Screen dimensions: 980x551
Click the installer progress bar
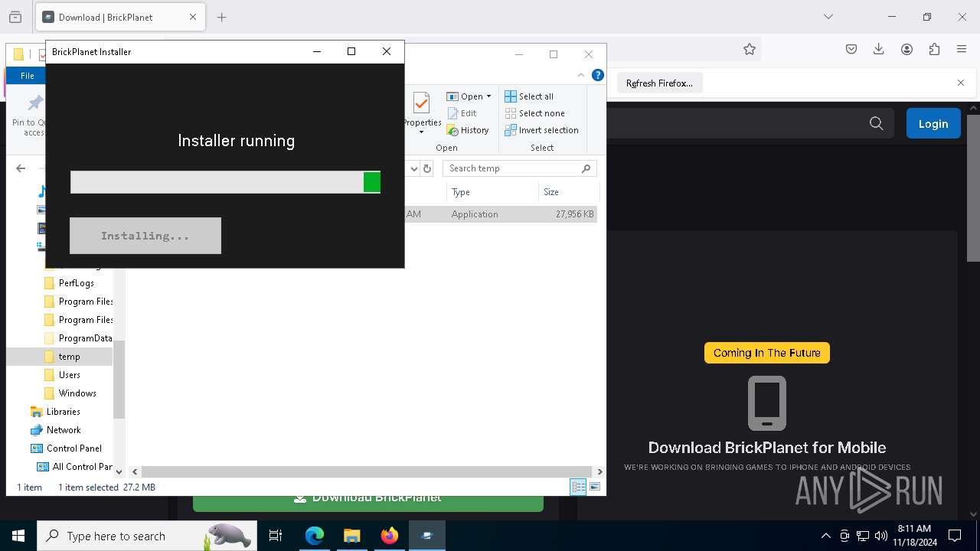tap(225, 182)
